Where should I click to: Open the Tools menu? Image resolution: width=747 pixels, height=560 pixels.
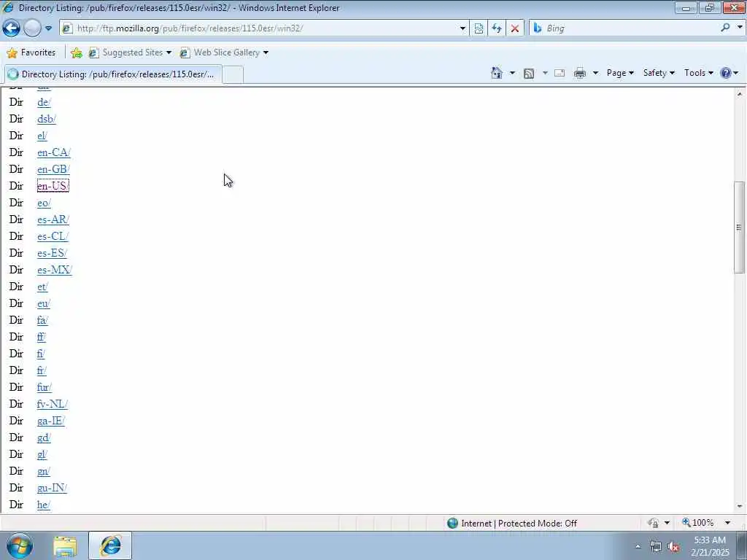pos(698,73)
